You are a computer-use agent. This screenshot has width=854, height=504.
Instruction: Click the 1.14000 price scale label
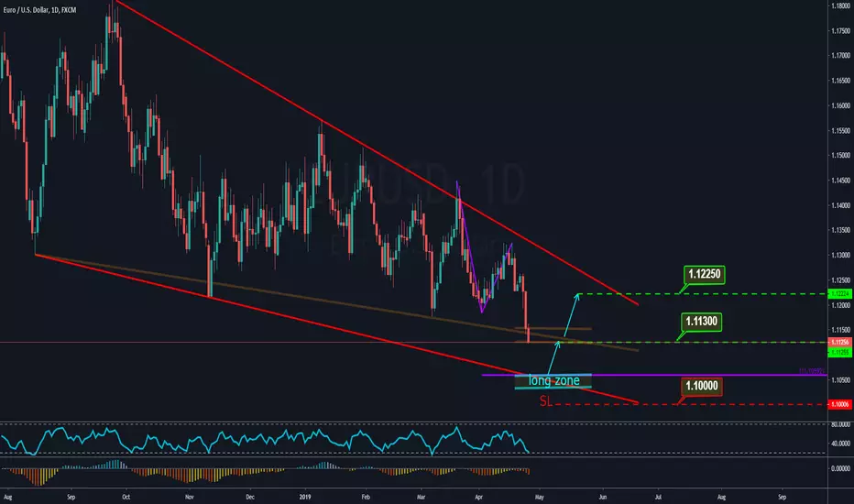tap(840, 205)
